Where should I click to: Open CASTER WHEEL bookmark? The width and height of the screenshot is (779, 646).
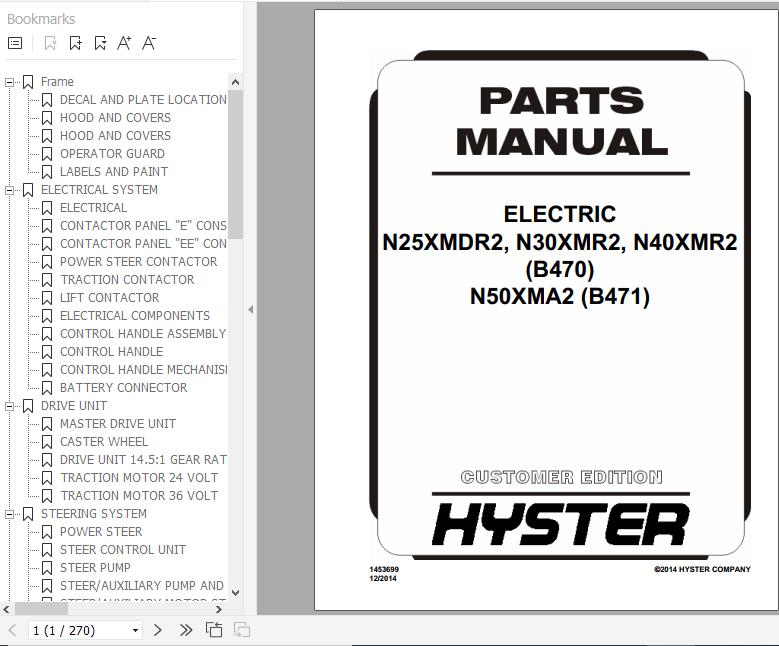(104, 442)
